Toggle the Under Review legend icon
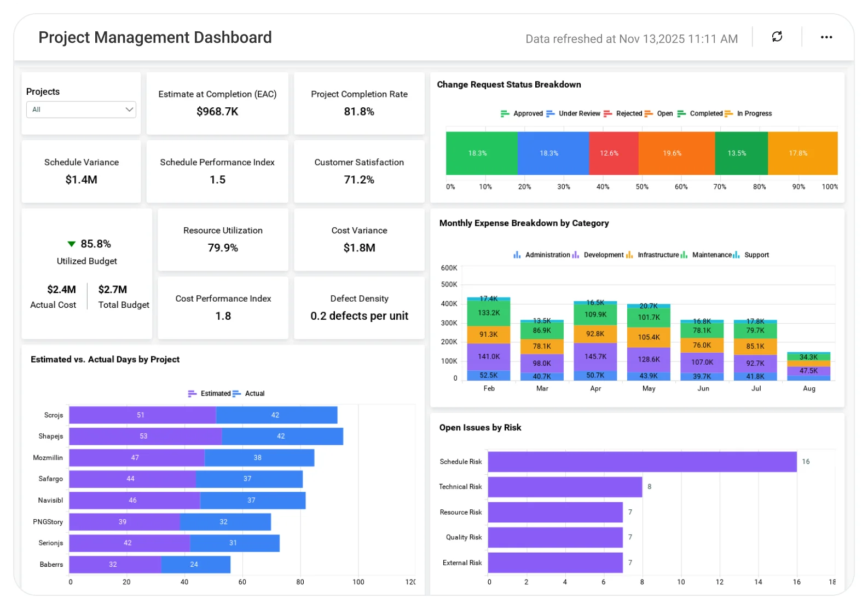 tap(550, 114)
